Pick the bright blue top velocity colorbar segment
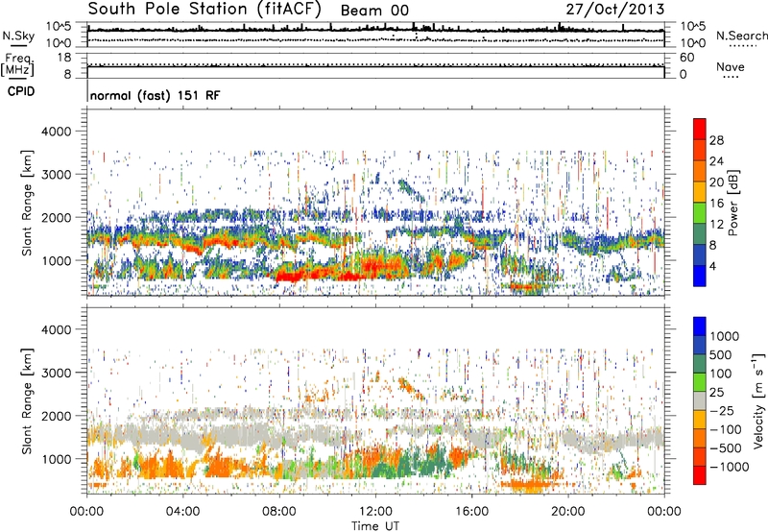This screenshot has height=532, width=768. point(700,326)
